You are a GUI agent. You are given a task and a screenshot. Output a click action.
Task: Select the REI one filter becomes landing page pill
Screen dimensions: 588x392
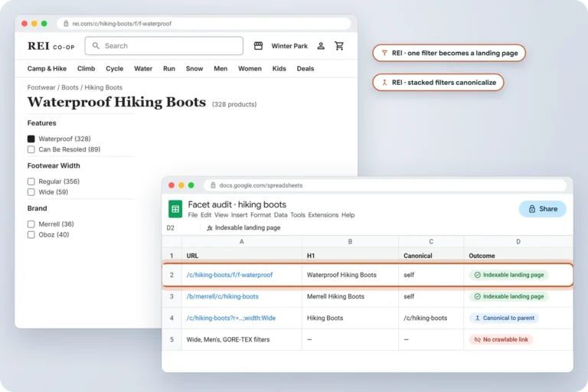(449, 53)
